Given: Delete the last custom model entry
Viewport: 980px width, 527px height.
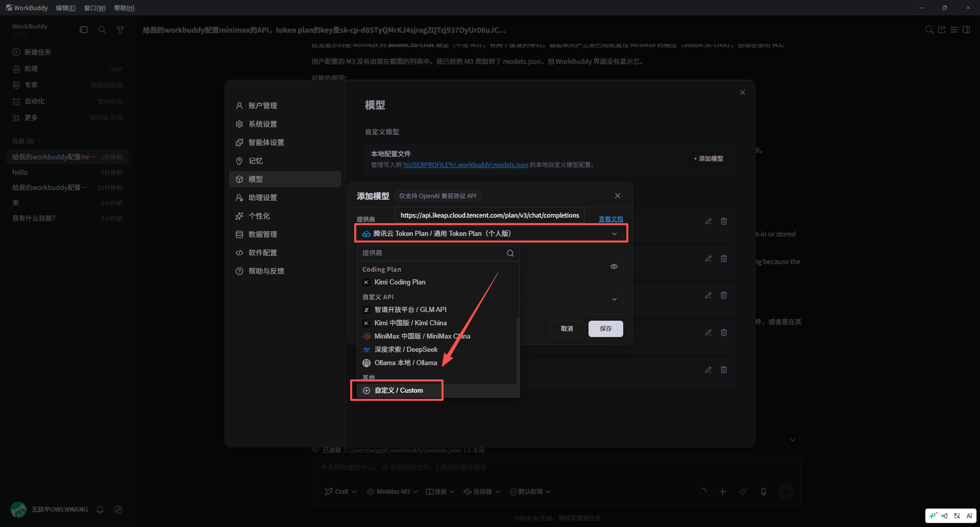Looking at the screenshot, I should coord(724,370).
